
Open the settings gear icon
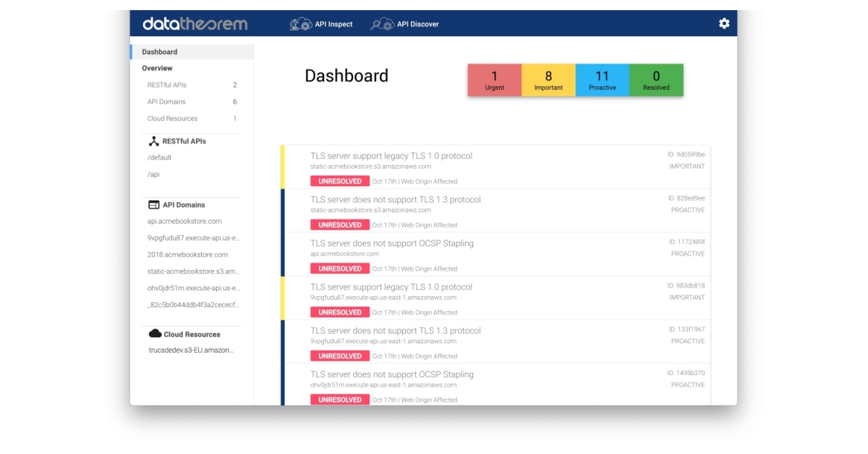tap(724, 24)
